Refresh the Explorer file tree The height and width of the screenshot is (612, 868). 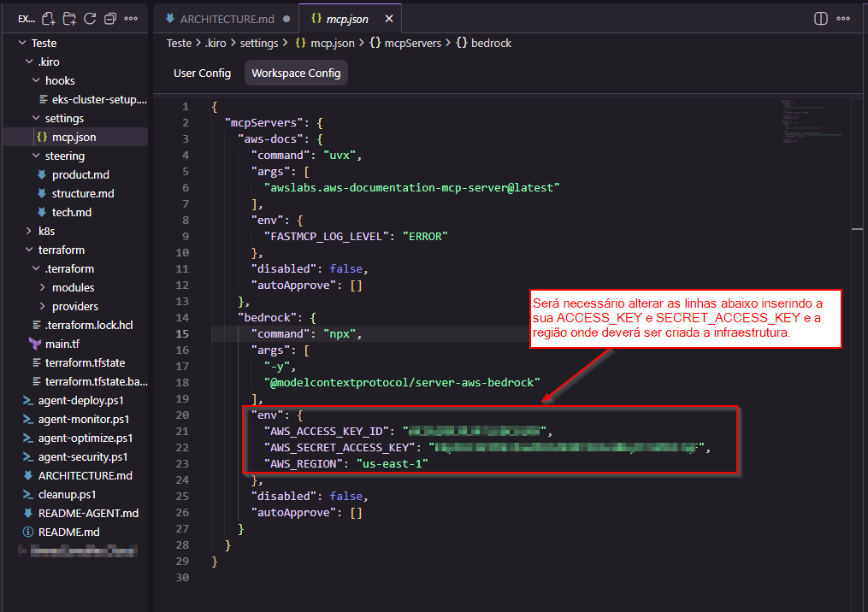pos(90,18)
